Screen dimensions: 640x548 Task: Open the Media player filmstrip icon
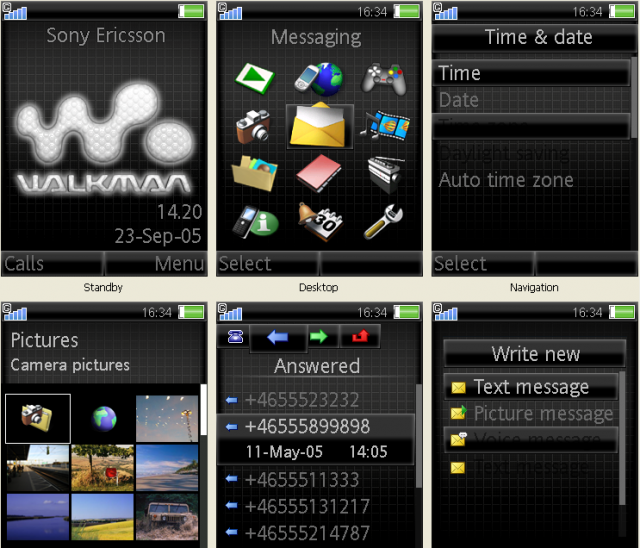(385, 126)
